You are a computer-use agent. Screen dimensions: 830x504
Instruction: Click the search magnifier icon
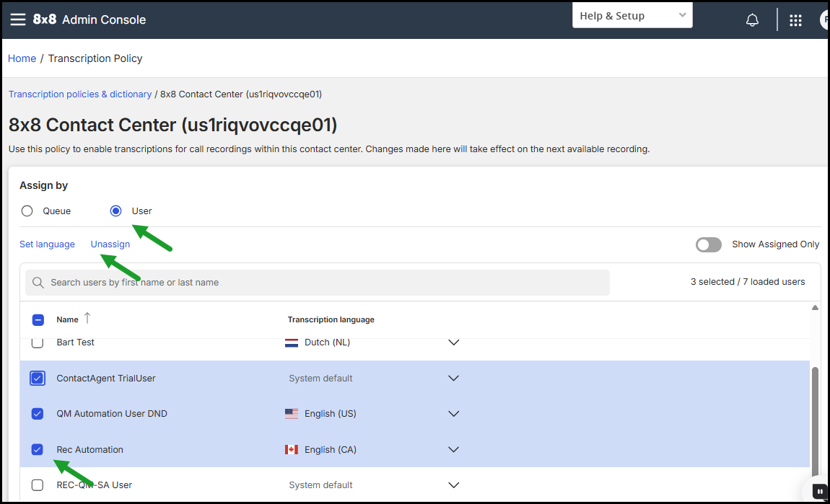coord(38,283)
